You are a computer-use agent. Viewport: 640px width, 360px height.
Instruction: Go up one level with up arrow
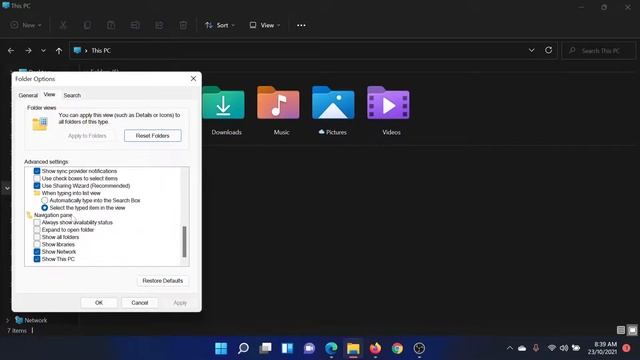point(59,51)
